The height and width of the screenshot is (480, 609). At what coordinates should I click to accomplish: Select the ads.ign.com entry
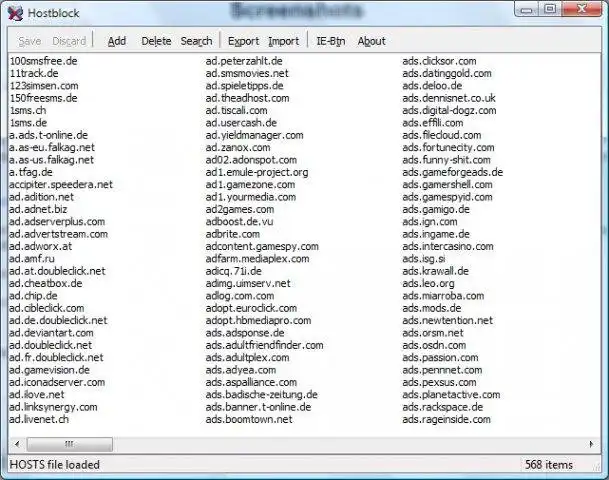[430, 222]
